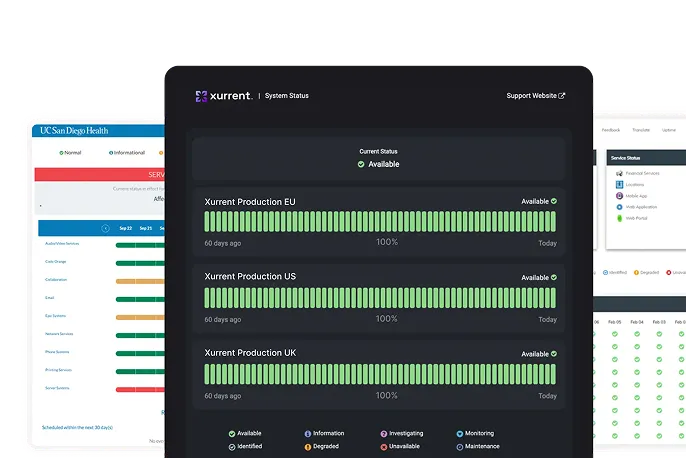
Task: Click the Xurrent Production US heading
Action: (250, 276)
